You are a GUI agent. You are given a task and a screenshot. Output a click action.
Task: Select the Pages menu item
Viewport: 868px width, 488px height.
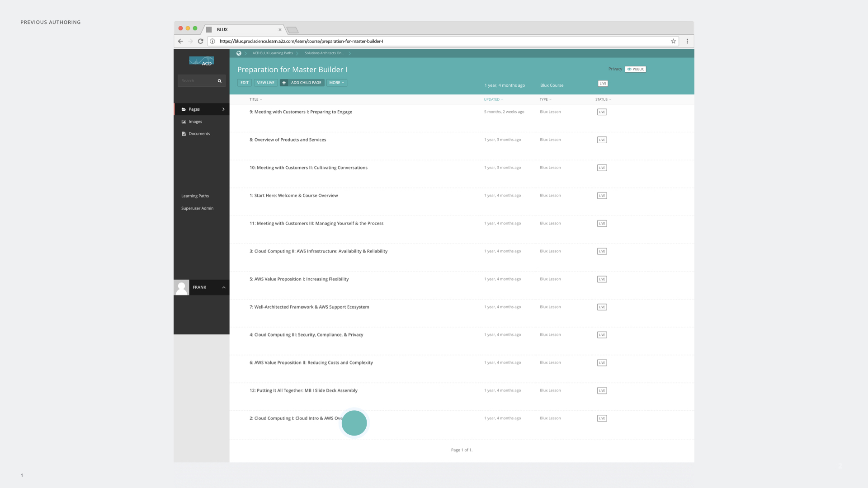202,109
